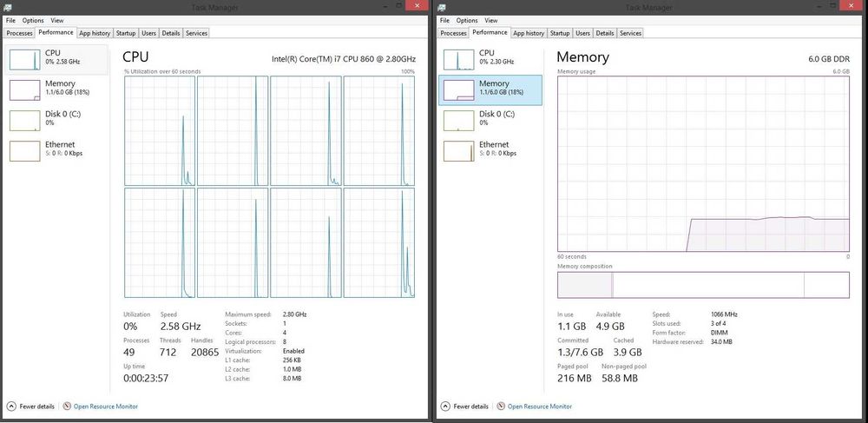Open the Options menu in the Memory-view window

(467, 20)
